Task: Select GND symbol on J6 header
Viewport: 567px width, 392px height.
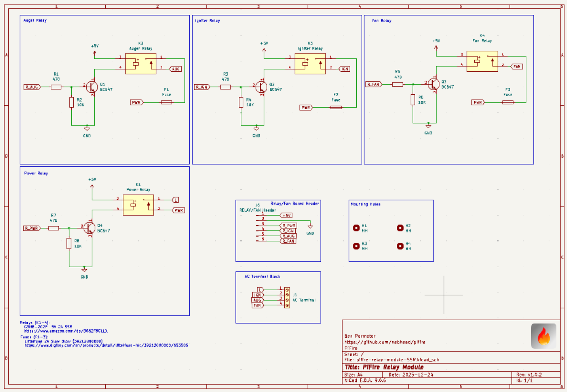Action: [x=310, y=227]
